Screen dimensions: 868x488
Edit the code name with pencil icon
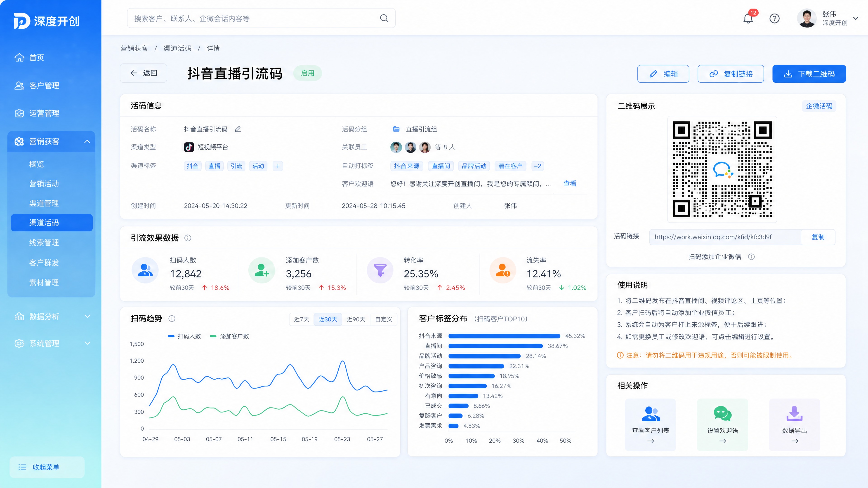[238, 129]
